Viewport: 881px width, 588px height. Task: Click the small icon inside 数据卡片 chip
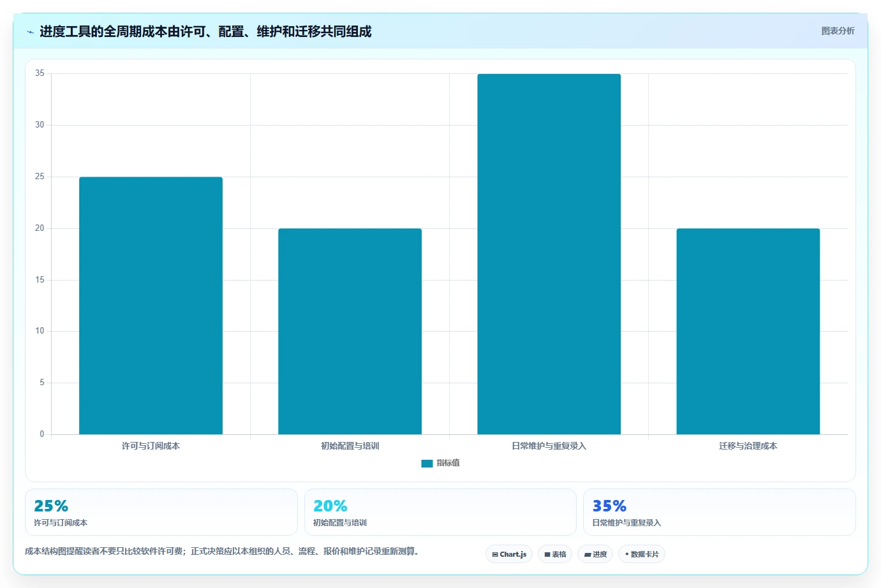point(627,554)
